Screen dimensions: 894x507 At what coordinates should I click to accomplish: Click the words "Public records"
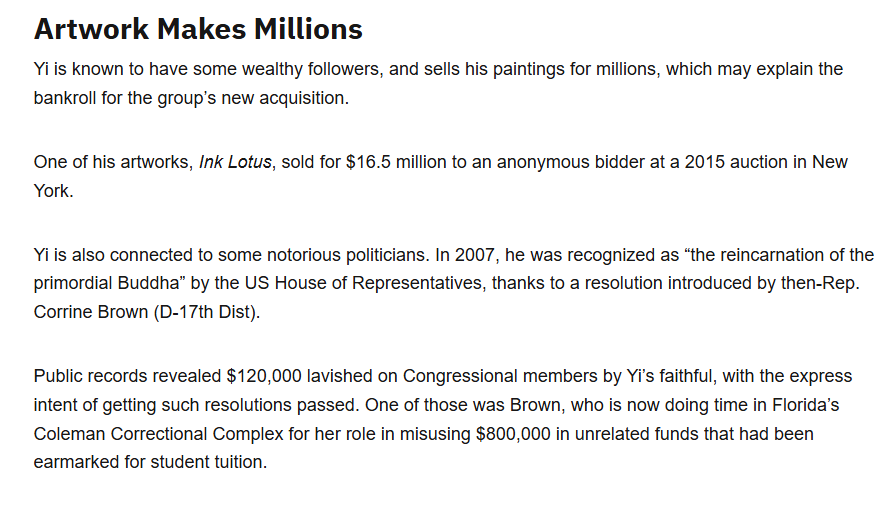click(x=91, y=376)
